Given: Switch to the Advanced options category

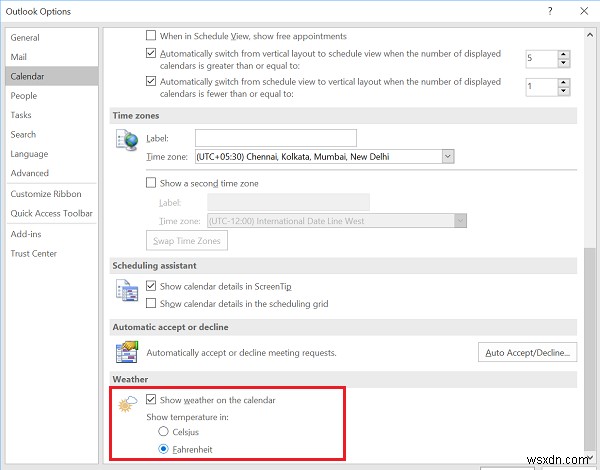Looking at the screenshot, I should point(30,173).
